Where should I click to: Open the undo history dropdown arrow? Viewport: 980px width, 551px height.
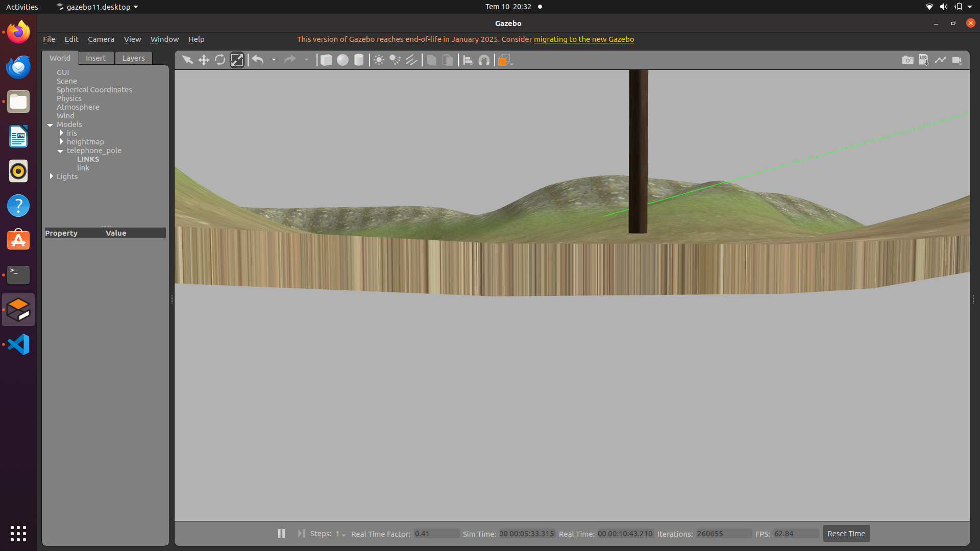(x=274, y=60)
